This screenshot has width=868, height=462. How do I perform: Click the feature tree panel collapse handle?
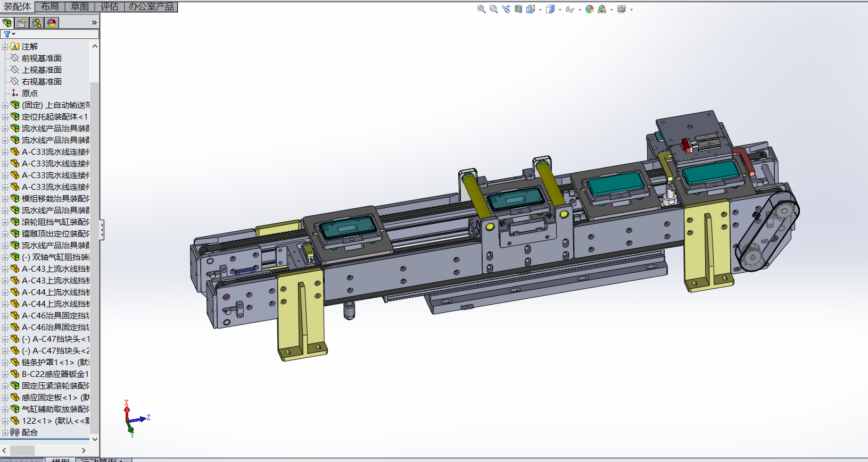tap(102, 230)
